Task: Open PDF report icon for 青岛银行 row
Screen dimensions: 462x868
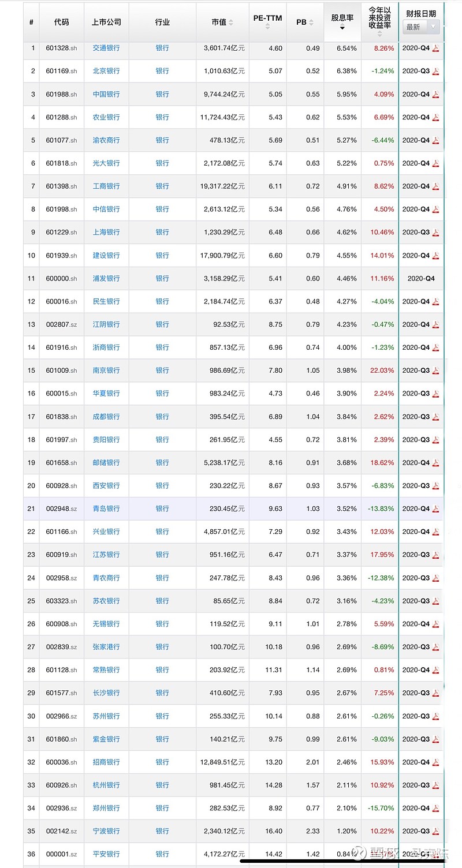Action: [x=436, y=510]
